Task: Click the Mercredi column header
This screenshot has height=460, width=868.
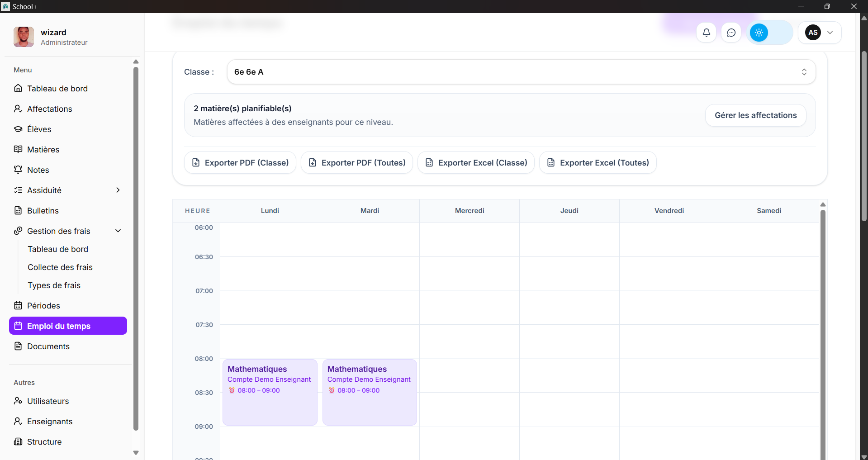Action: pyautogui.click(x=470, y=211)
